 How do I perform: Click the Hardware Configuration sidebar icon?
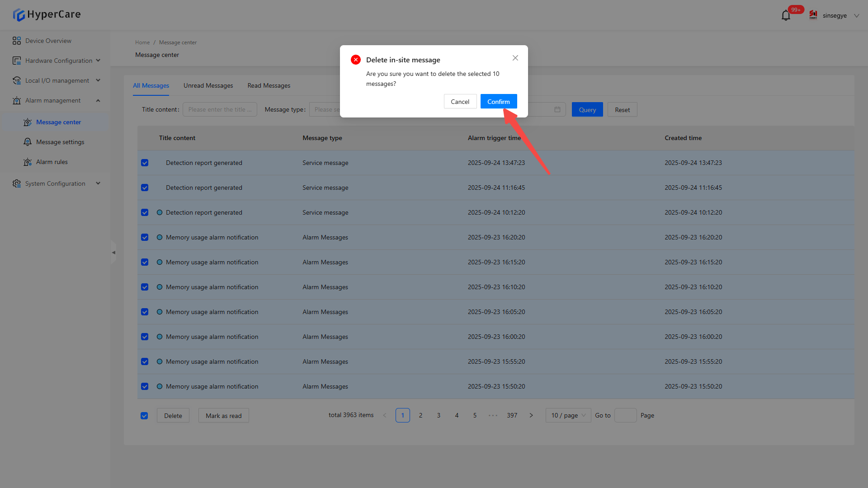(17, 61)
